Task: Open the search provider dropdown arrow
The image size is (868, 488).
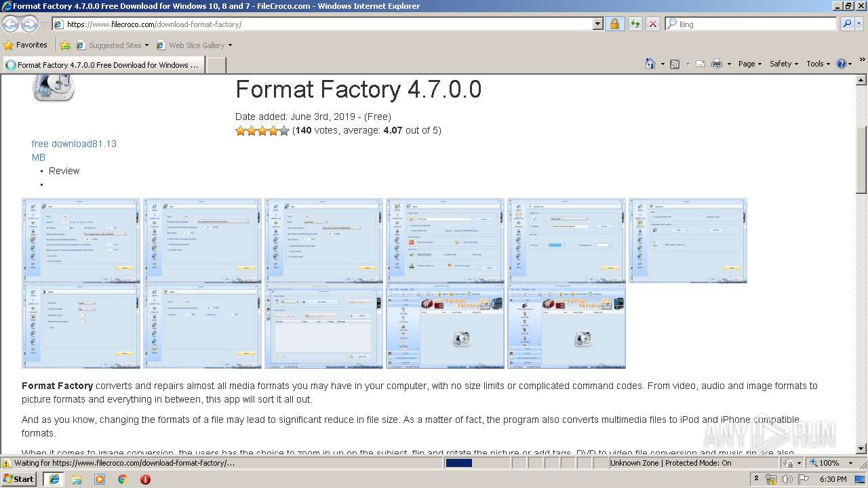Action: pos(860,24)
